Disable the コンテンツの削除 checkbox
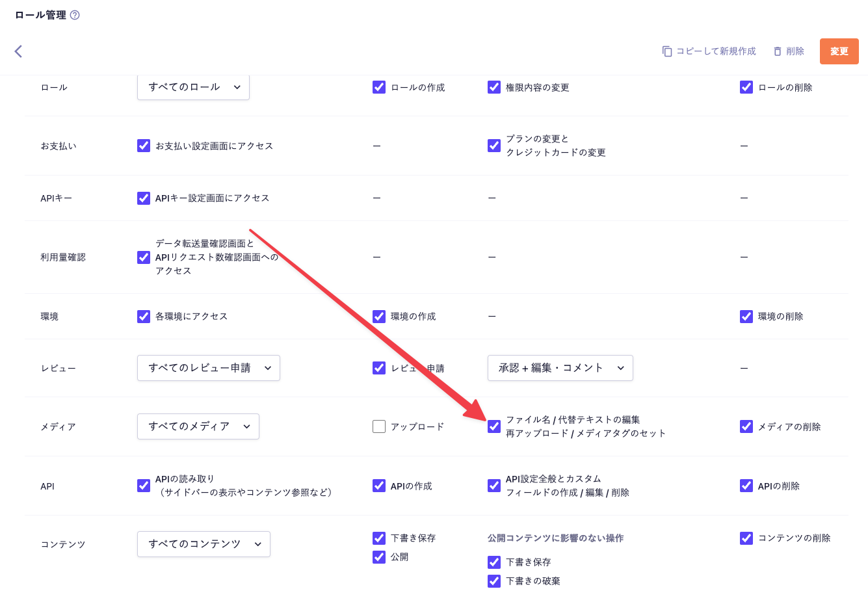 [746, 538]
